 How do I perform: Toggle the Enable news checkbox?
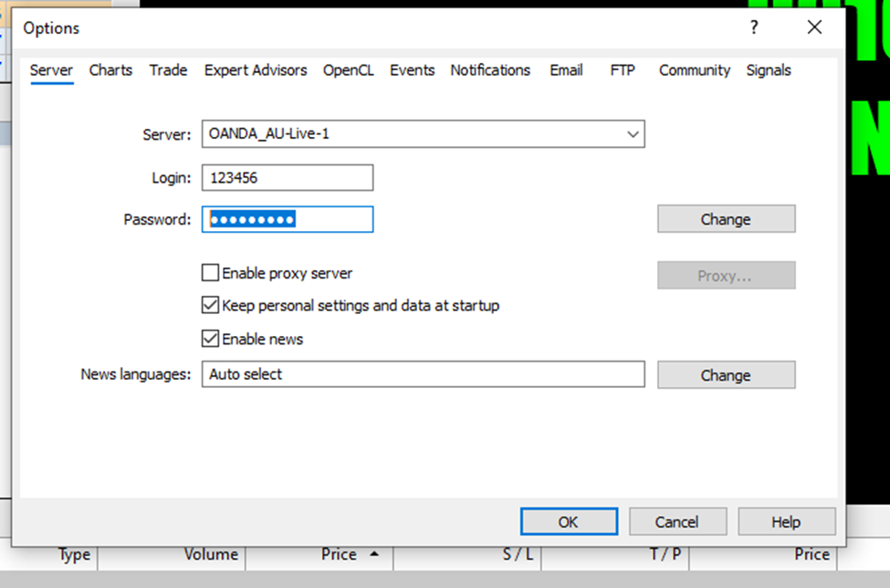[211, 339]
